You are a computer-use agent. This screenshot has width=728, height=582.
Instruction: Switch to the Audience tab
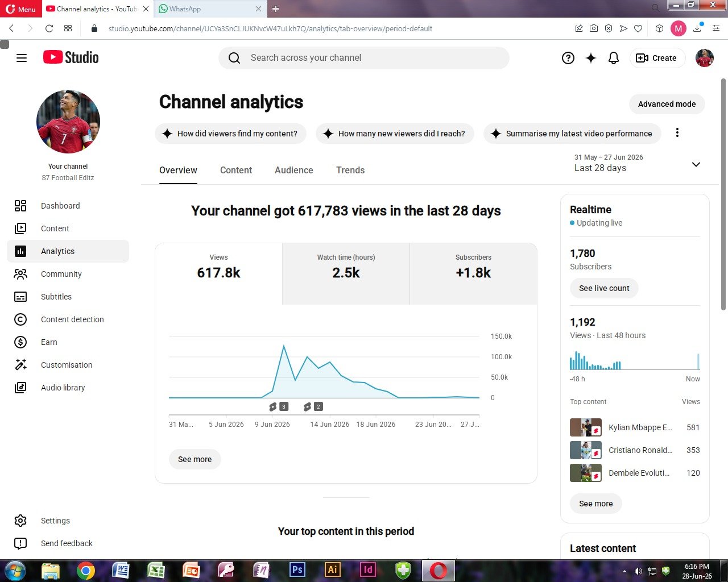point(294,170)
